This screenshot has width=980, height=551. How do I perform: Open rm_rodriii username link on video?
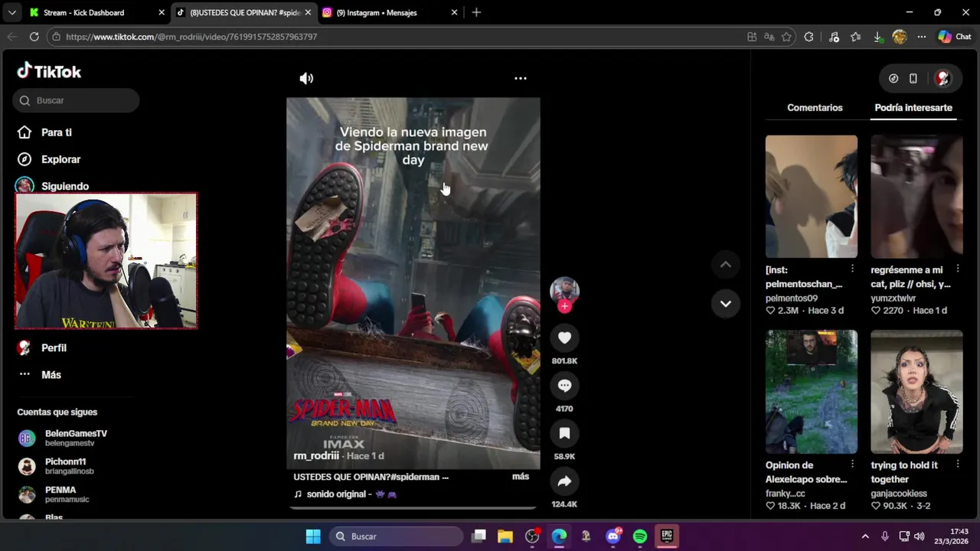coord(316,455)
